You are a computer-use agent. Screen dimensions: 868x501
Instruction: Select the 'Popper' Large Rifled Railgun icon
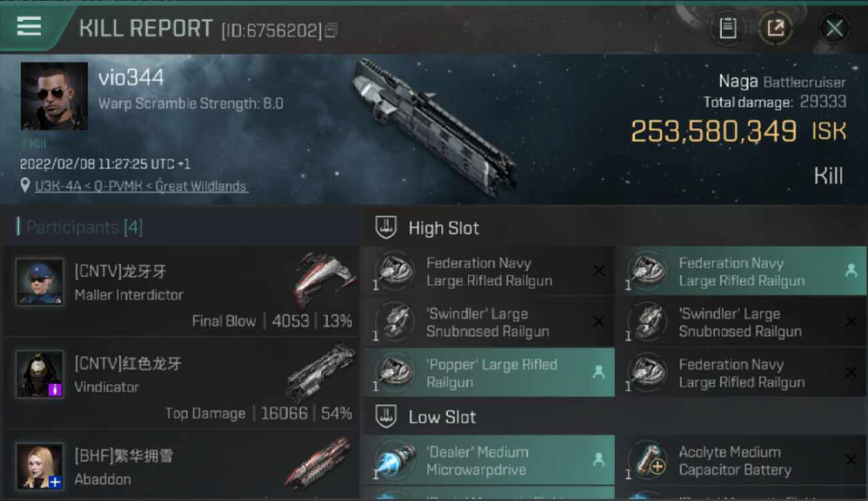point(395,373)
